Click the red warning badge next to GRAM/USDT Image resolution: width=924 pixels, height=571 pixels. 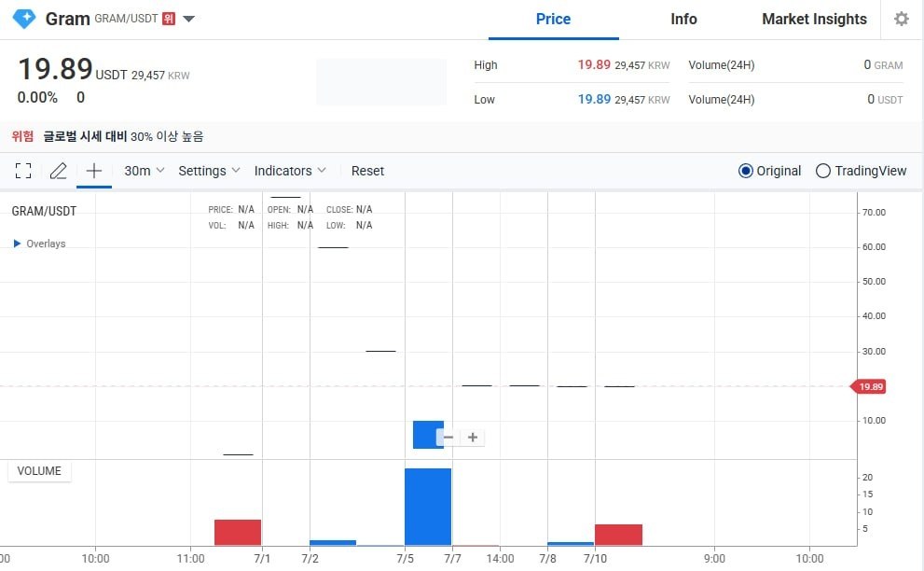(169, 19)
